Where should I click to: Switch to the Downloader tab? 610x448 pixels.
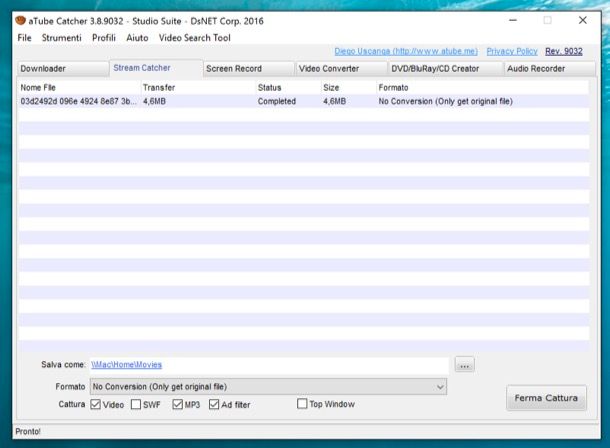[43, 69]
